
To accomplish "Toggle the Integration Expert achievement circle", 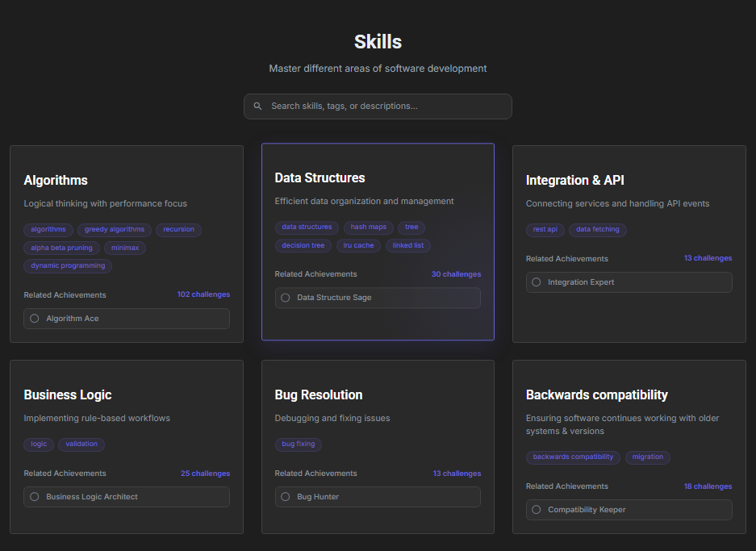I will (x=537, y=282).
